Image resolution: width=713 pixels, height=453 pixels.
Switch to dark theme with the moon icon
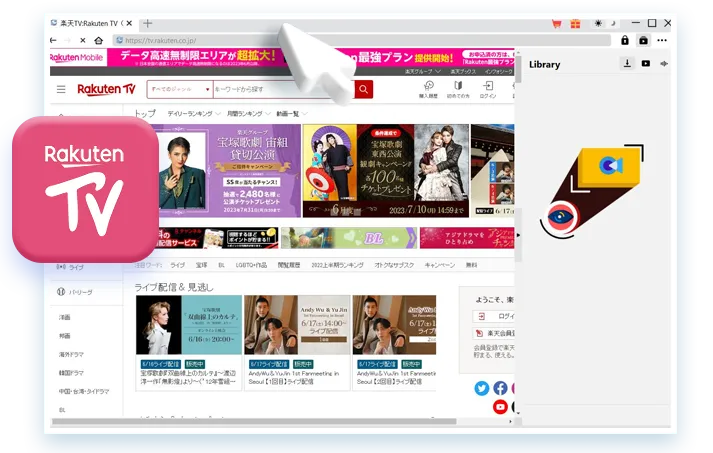pyautogui.click(x=613, y=23)
